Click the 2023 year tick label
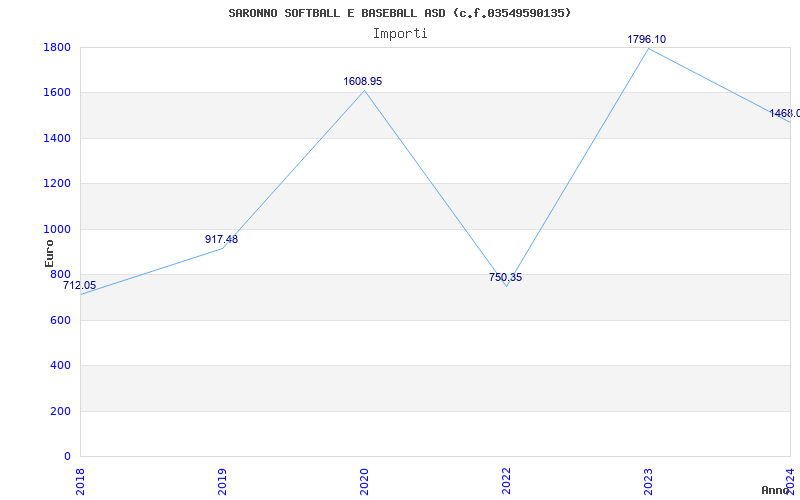Viewport: 800px width, 500px height. point(648,481)
